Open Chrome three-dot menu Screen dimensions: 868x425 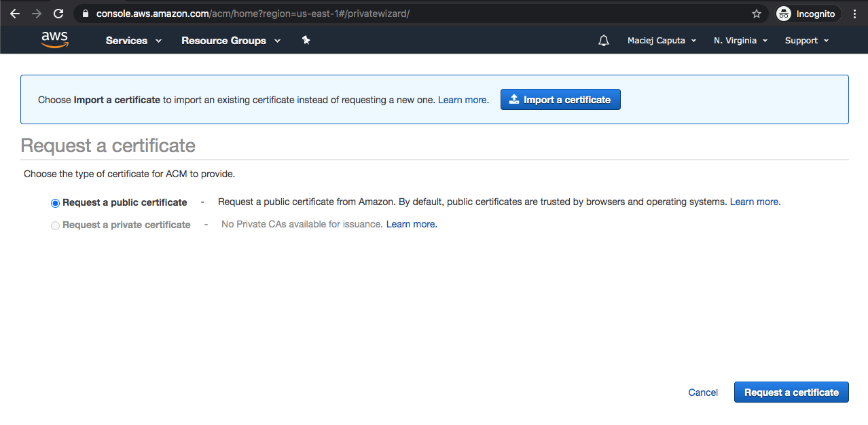click(854, 14)
